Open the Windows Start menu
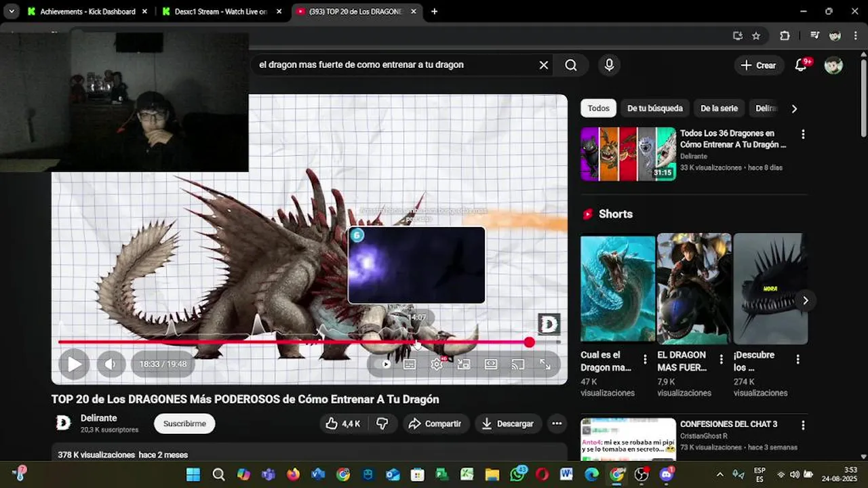This screenshot has width=868, height=488. click(193, 474)
